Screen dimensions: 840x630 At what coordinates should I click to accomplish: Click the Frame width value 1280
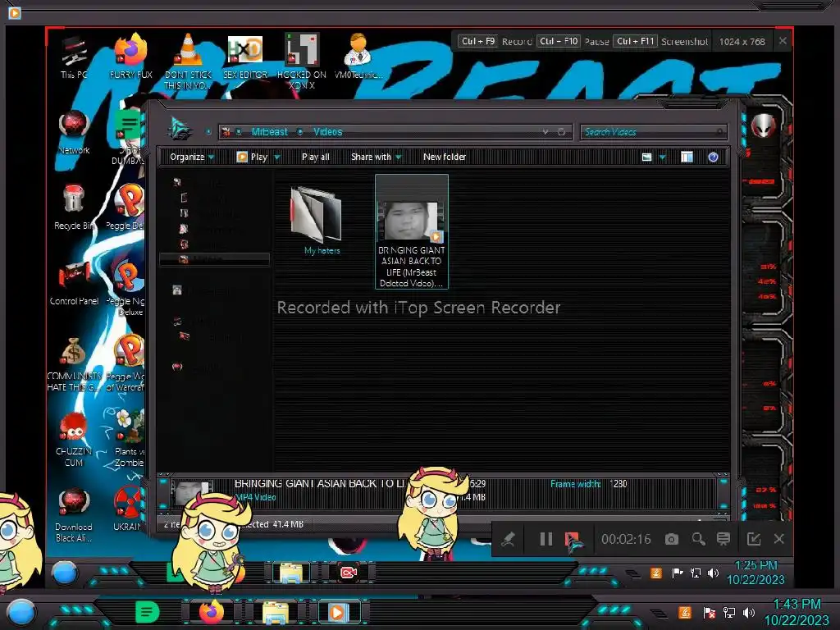point(619,484)
